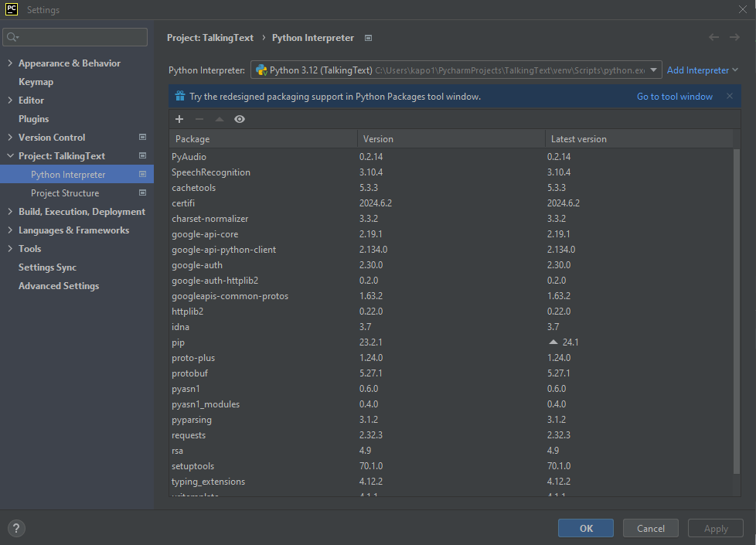
Task: Click the gift icon in the banner
Action: click(180, 96)
